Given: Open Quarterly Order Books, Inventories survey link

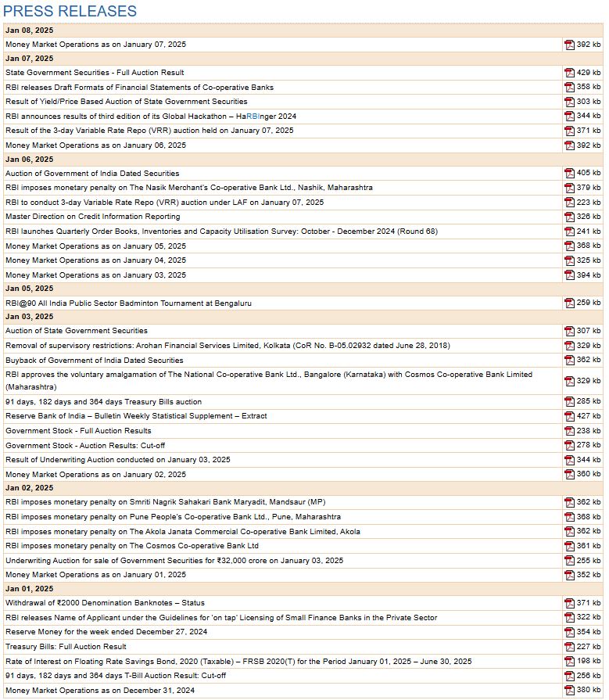Looking at the screenshot, I should 221,231.
